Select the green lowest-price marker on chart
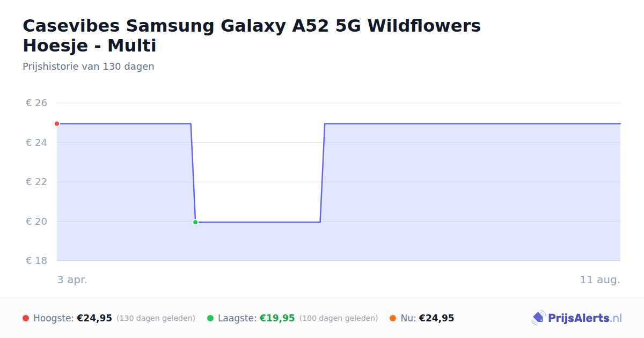The image size is (644, 338). [x=195, y=222]
